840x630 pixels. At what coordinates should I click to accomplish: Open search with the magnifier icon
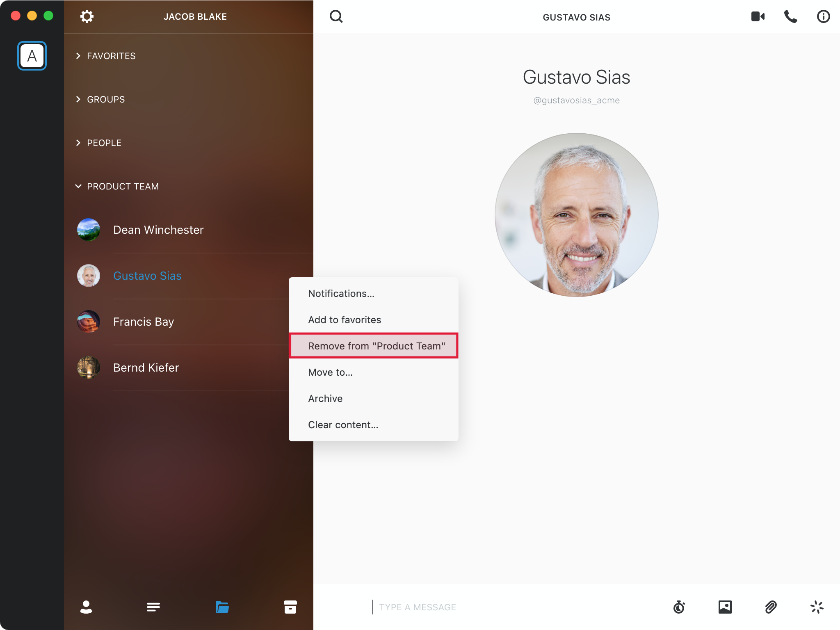[x=336, y=16]
